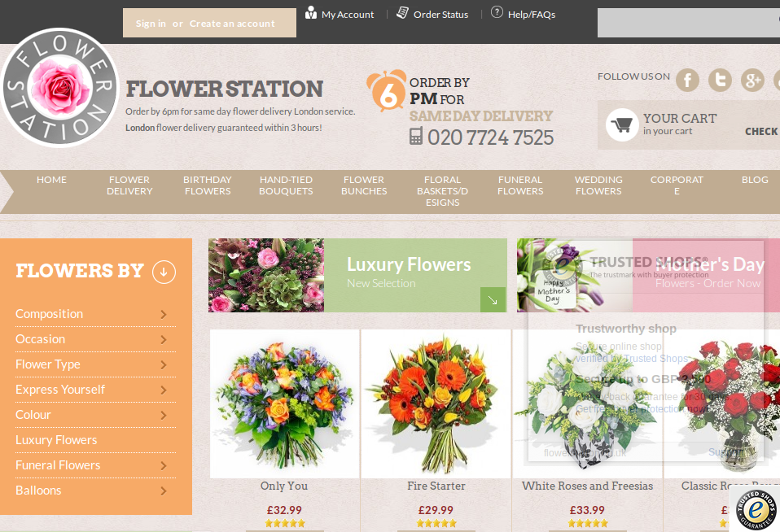Open the White Roses and Freesias thumbnail

(588, 403)
